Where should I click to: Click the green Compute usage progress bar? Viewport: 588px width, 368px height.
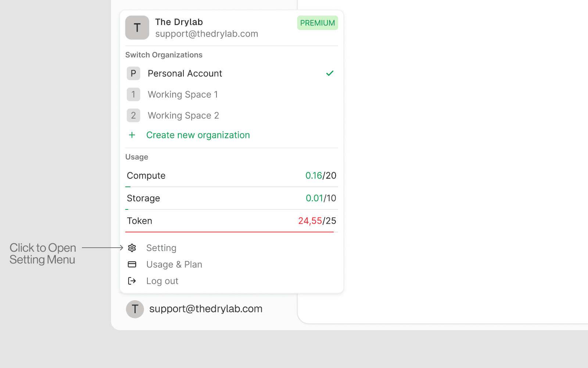coord(128,187)
